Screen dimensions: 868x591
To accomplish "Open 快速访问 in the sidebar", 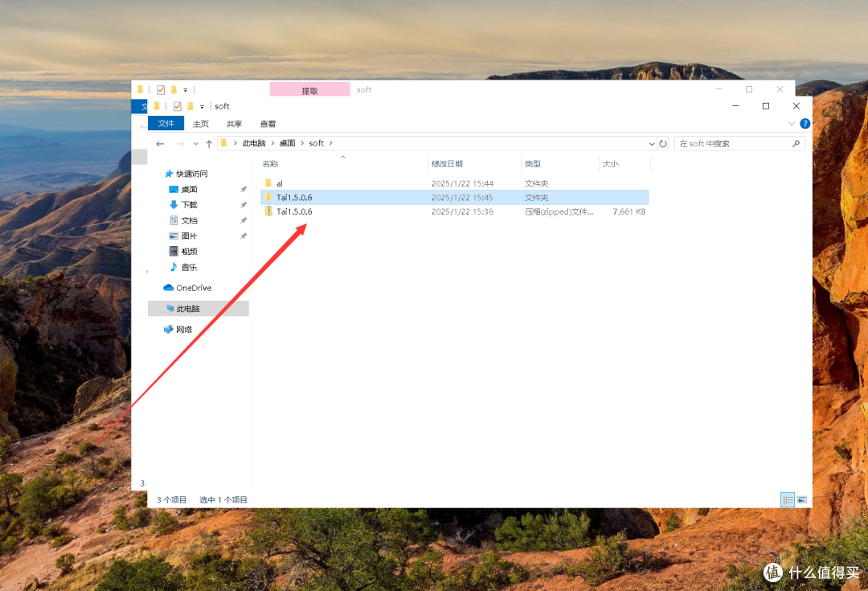I will (x=191, y=174).
